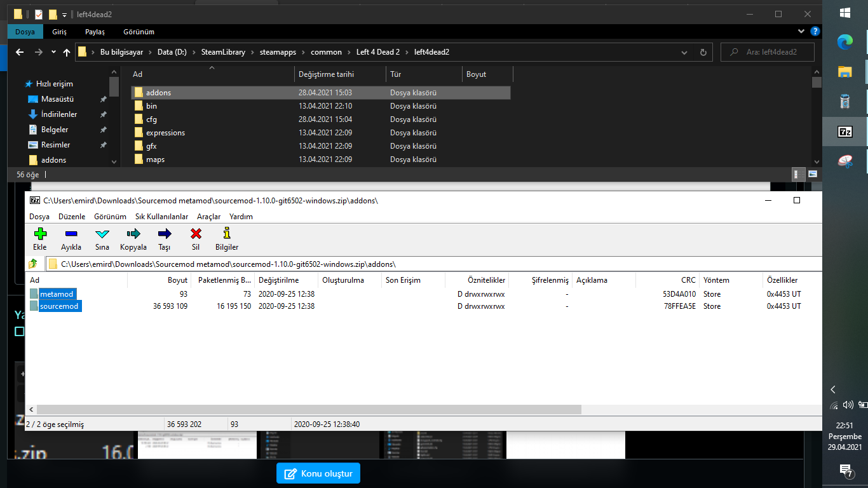This screenshot has height=488, width=868.
Task: Open the Dosya tab in File Explorer ribbon
Action: [25, 32]
